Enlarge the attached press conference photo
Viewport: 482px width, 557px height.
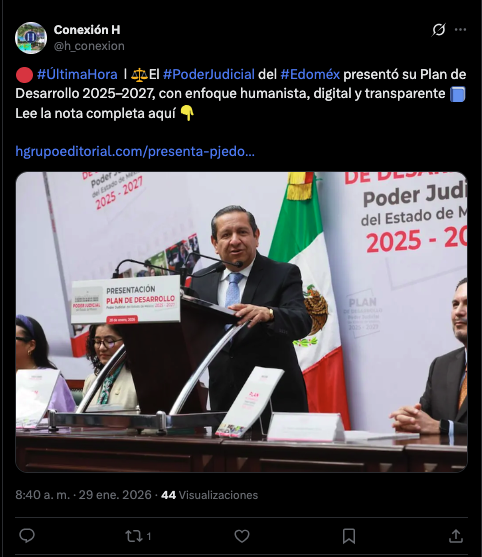coord(242,322)
